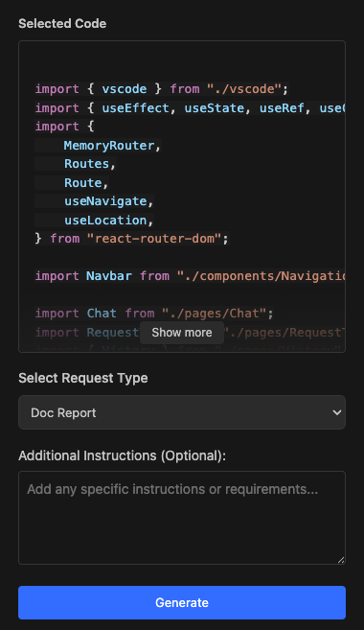Click the 'useLocation,' code line

pyautogui.click(x=109, y=221)
